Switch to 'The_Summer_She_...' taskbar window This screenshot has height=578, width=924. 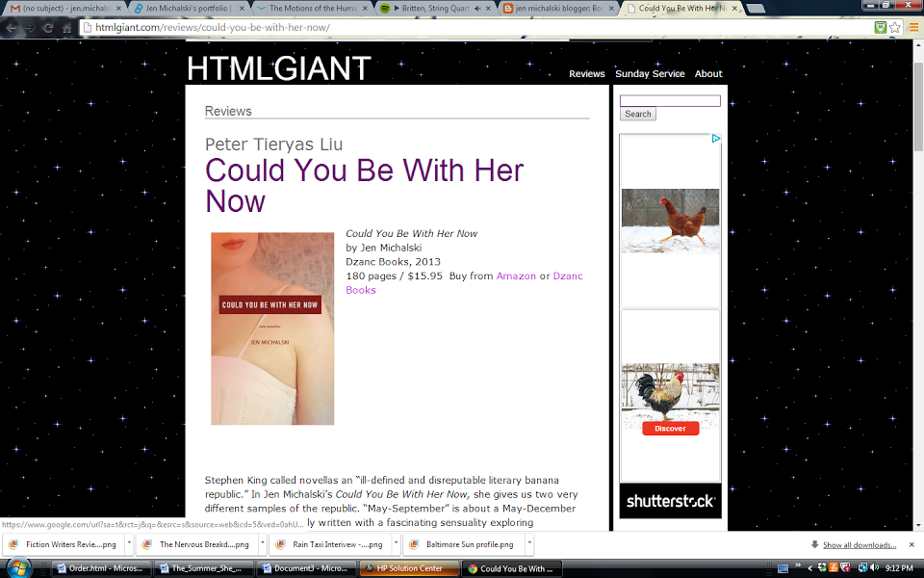tap(204, 568)
